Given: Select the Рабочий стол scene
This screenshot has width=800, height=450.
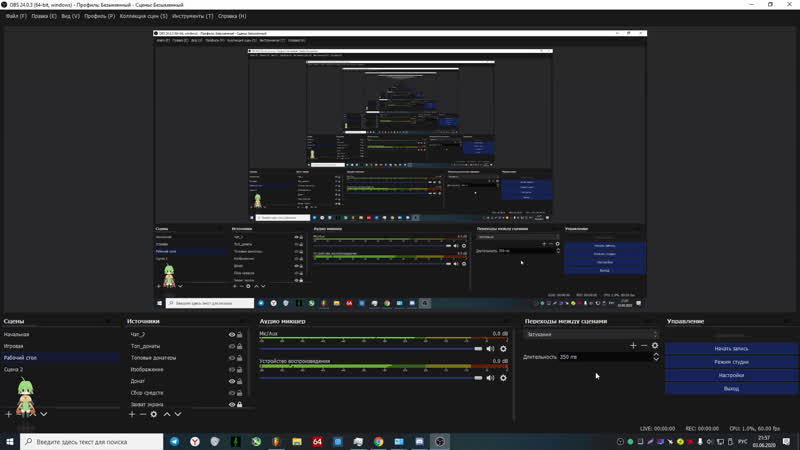Looking at the screenshot, I should (61, 358).
